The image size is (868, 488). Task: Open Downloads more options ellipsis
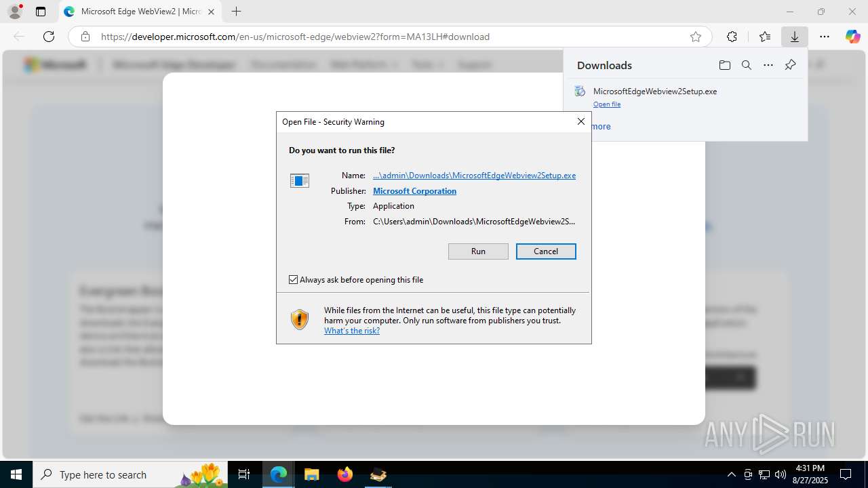[x=768, y=65]
